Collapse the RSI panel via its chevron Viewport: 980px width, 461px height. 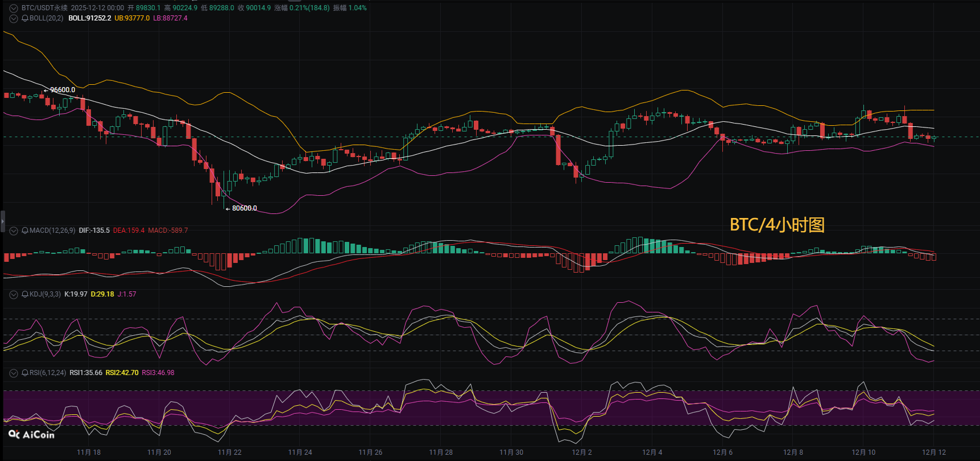14,373
